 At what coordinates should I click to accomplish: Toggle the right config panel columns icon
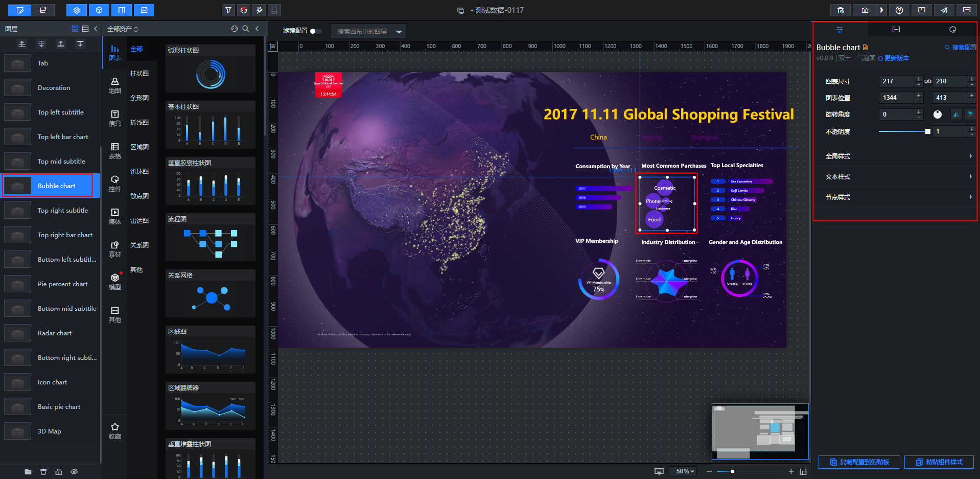tap(122, 10)
